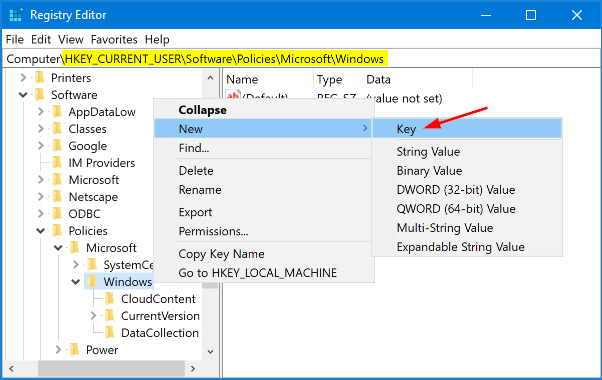Select QWORD (64-bit) Value

467,209
